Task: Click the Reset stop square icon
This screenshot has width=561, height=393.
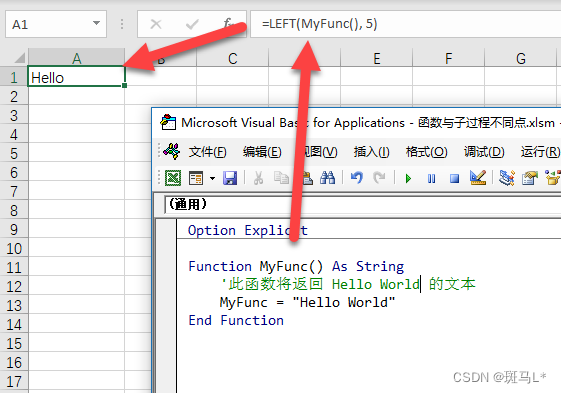Action: [454, 178]
